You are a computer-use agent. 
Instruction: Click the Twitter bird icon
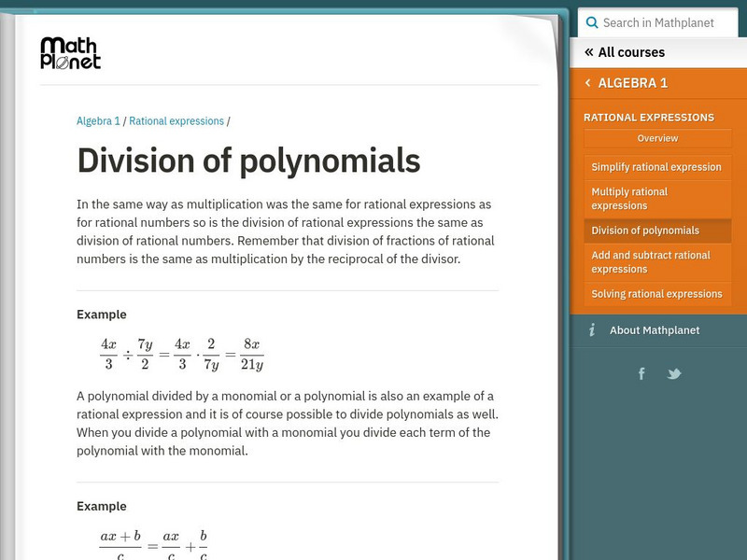click(x=674, y=373)
